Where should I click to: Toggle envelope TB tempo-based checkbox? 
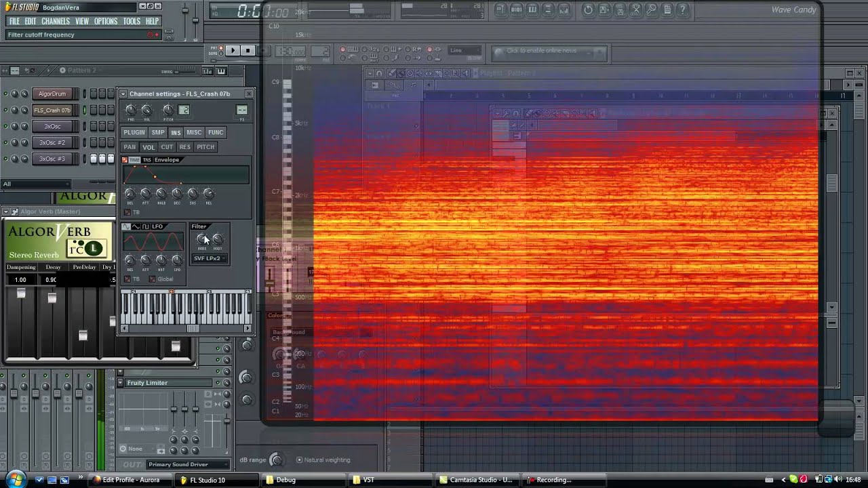tap(127, 212)
